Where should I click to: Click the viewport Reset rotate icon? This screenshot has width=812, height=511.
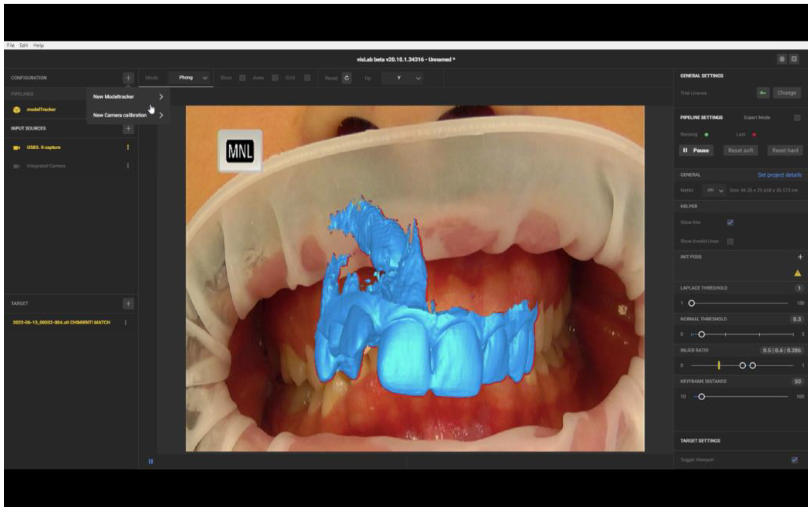click(x=346, y=78)
